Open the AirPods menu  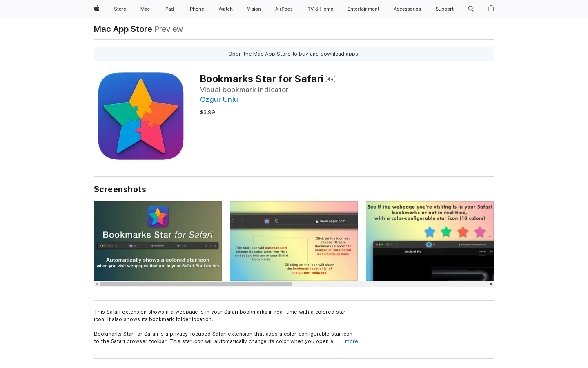coord(284,9)
